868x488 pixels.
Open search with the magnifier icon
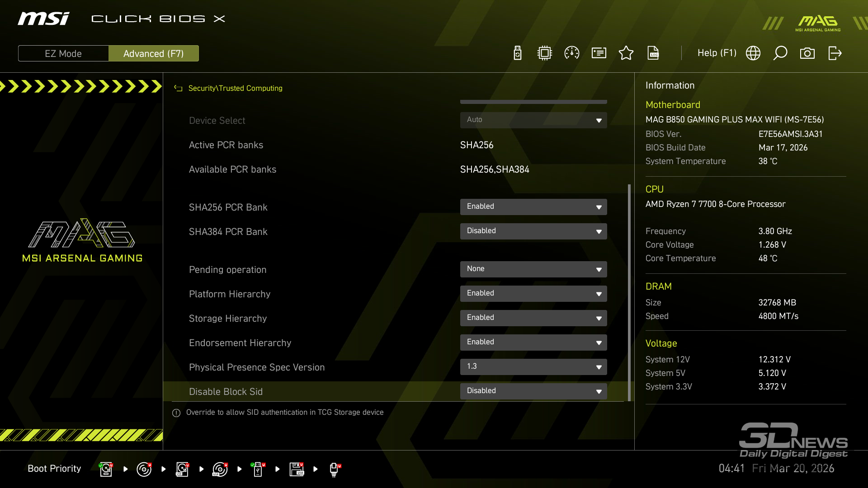tap(780, 53)
